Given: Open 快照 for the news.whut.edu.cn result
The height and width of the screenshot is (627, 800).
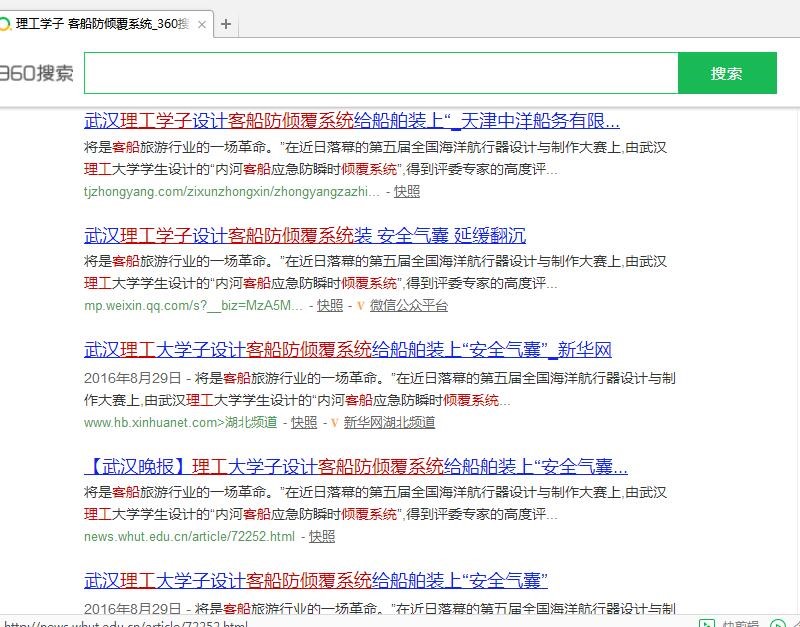Looking at the screenshot, I should (321, 537).
